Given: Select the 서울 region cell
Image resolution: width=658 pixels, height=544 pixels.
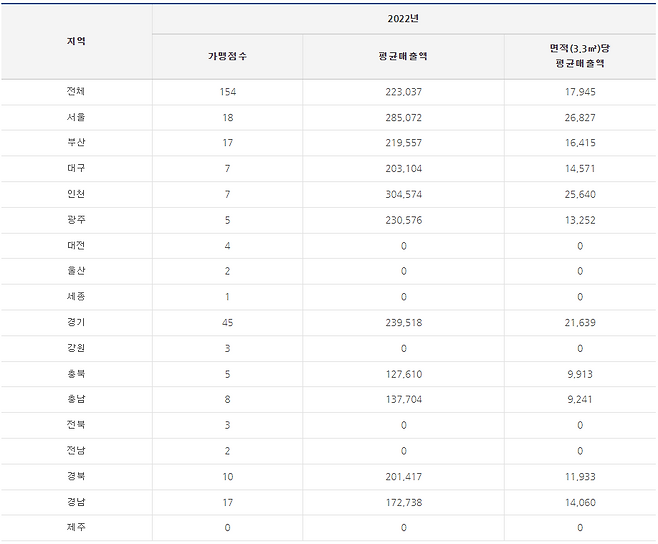Looking at the screenshot, I should click(x=76, y=118).
